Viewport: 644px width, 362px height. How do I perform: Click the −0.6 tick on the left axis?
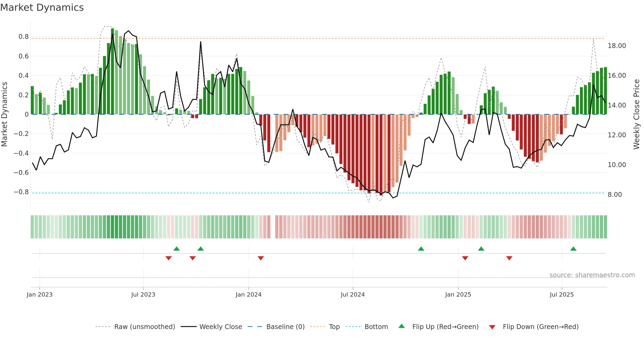tap(21, 172)
